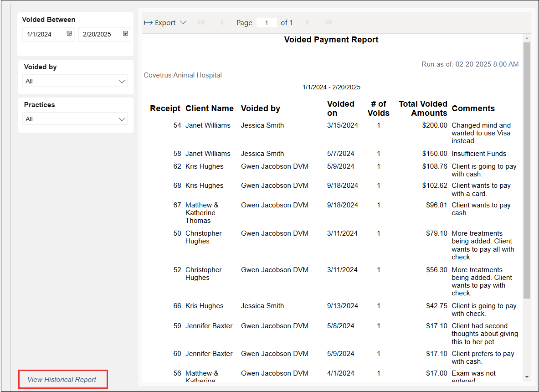Expand the Voided by dropdown
The width and height of the screenshot is (539, 392).
tap(75, 81)
